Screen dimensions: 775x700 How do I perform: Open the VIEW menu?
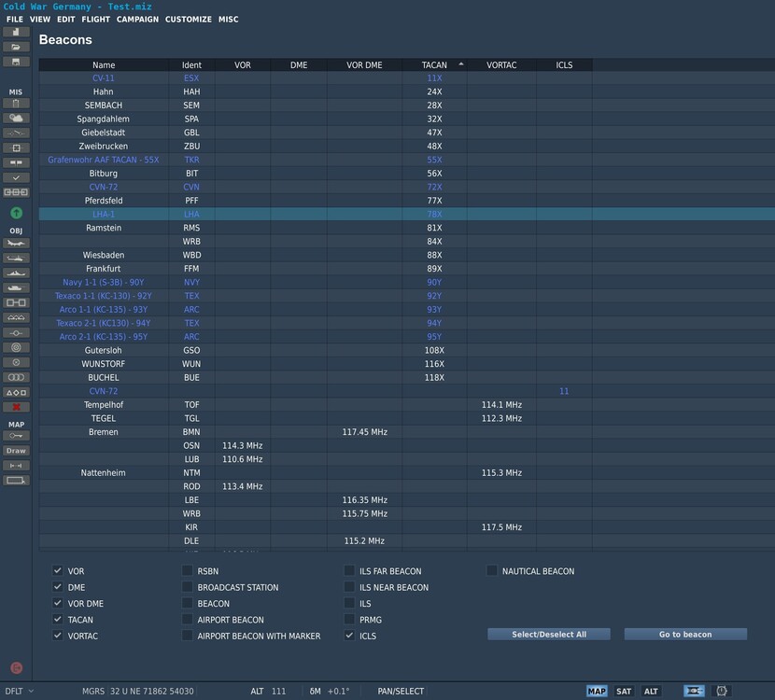(x=40, y=20)
